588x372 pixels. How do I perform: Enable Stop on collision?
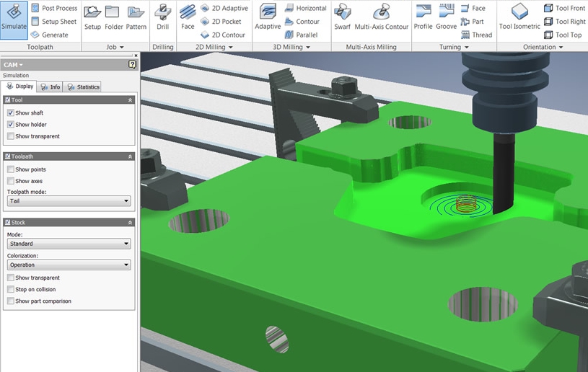(x=11, y=290)
